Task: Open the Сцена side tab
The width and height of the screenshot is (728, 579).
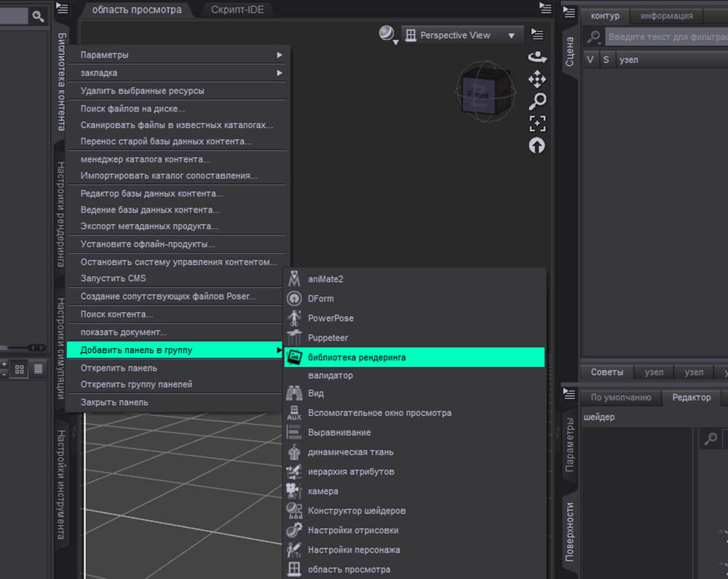Action: 570,52
